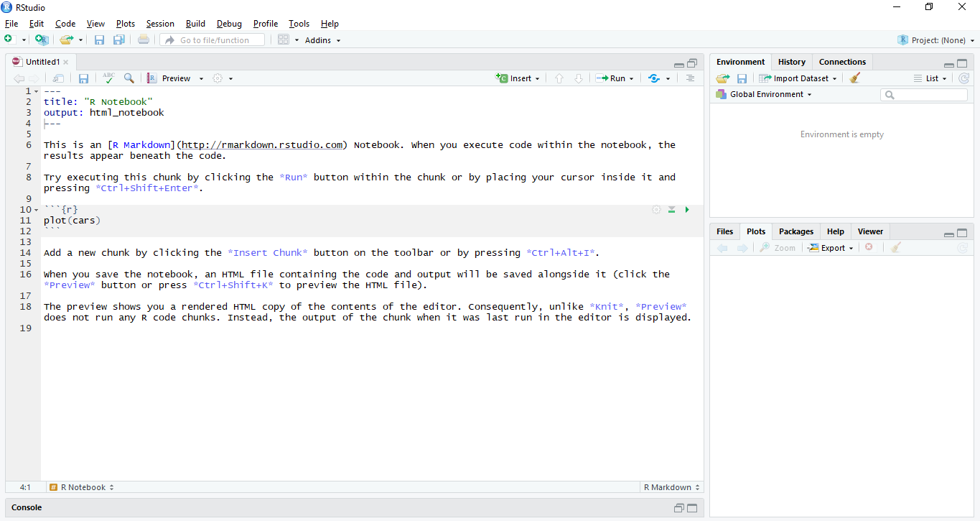Click the plot(cars) code line
This screenshot has width=980, height=521.
(x=73, y=221)
